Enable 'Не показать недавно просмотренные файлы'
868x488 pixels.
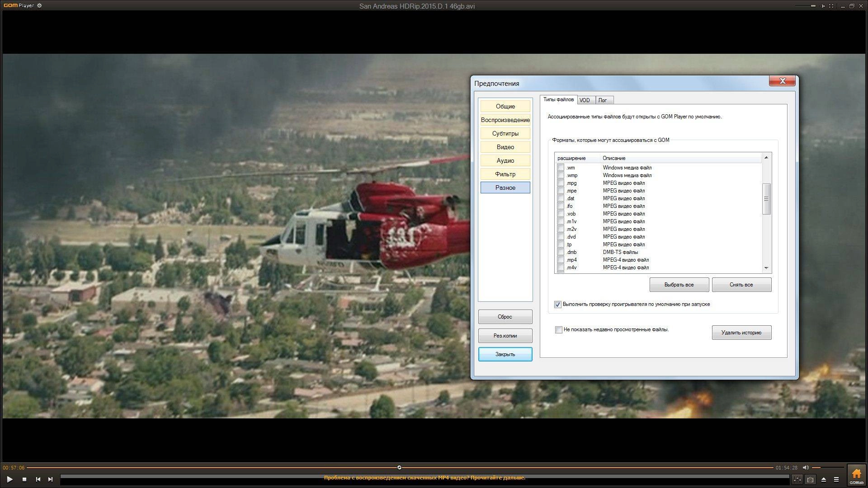pos(559,330)
